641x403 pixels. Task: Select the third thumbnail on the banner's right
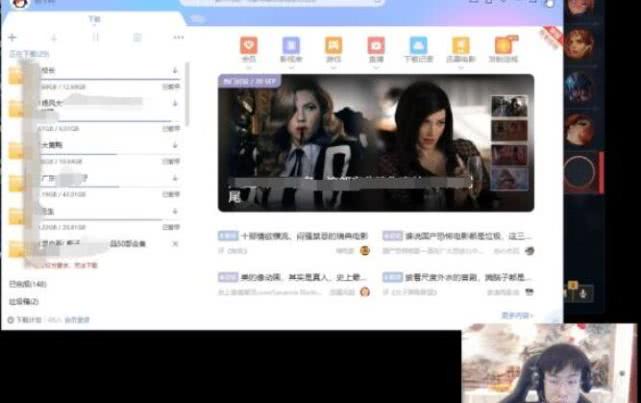pos(509,155)
